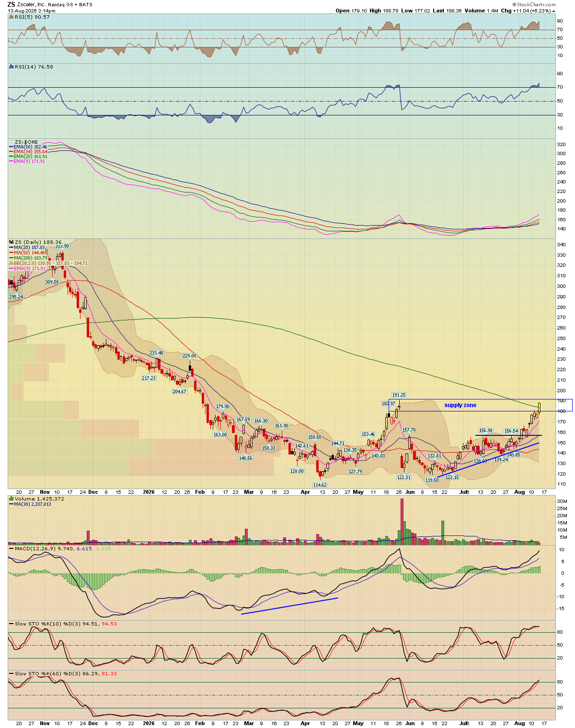Screen dimensions: 575x728
Task: Click the Slow STO %K(10) legend icon
Action: pos(11,624)
